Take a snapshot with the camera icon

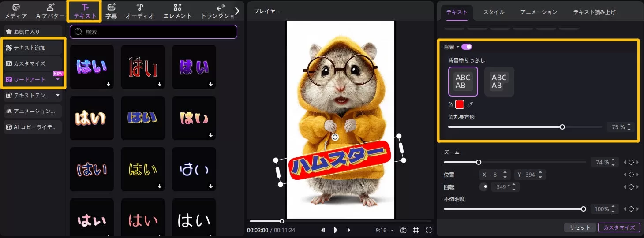pos(403,230)
